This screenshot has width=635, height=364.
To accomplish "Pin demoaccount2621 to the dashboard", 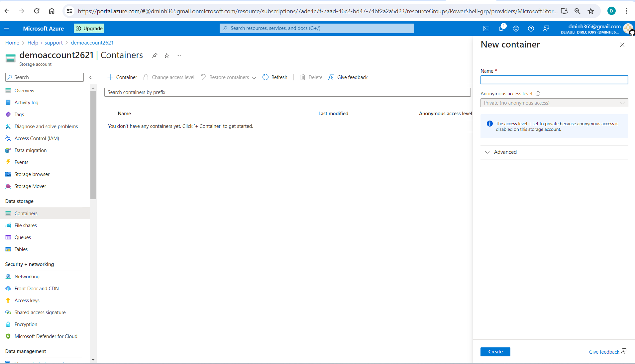I will (x=155, y=55).
